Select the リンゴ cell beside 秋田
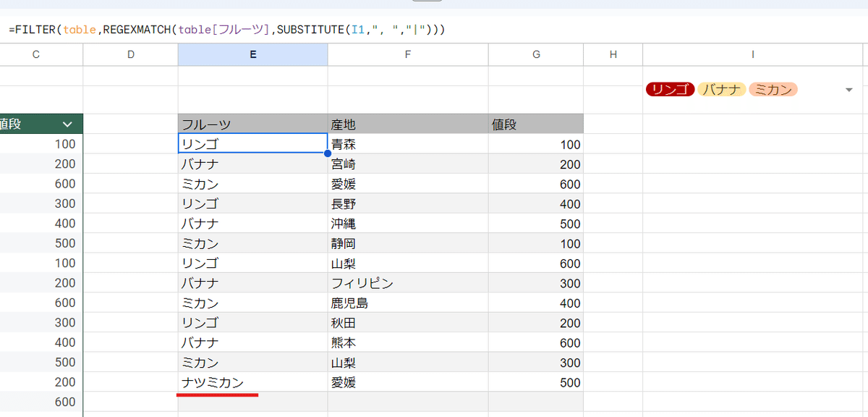 (253, 323)
